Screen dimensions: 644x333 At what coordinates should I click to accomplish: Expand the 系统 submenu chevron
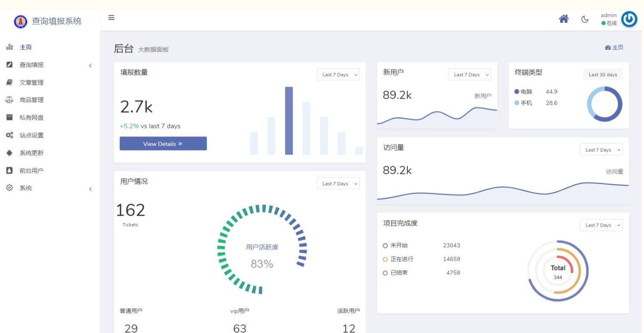[90, 189]
